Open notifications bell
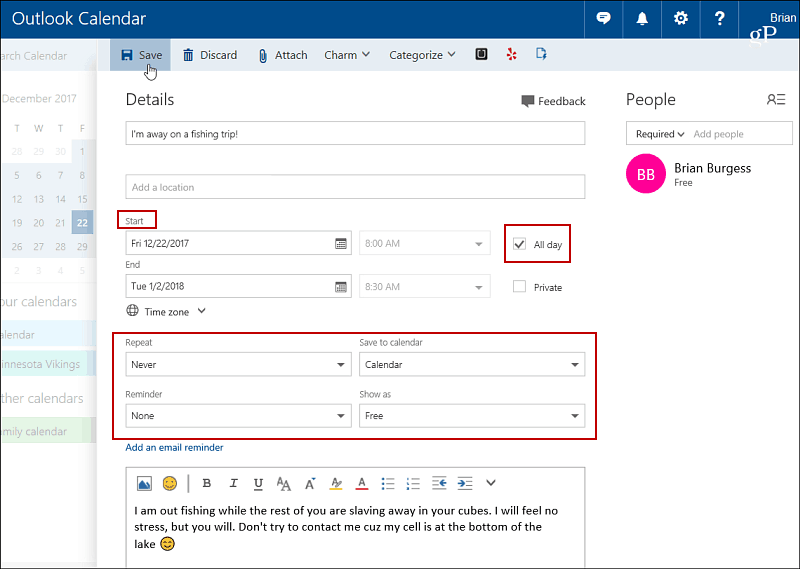 tap(642, 19)
